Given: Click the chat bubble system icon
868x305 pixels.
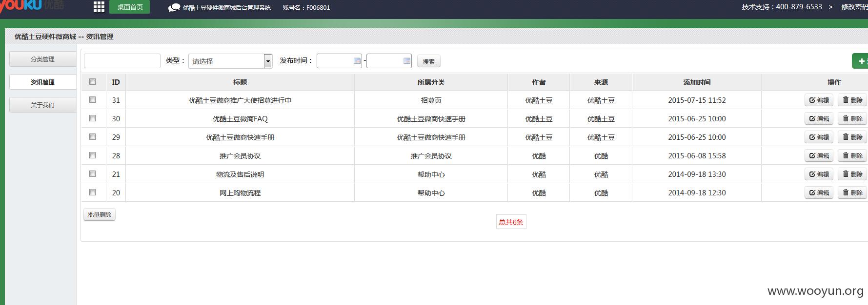Looking at the screenshot, I should pyautogui.click(x=174, y=8).
